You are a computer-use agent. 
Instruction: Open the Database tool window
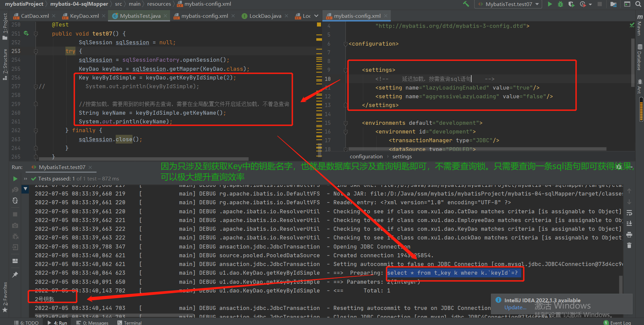(640, 58)
